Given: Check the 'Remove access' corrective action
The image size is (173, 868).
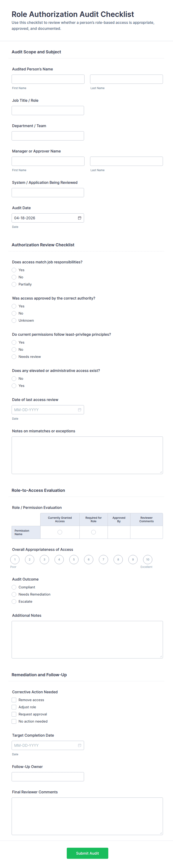Looking at the screenshot, I should click(14, 700).
